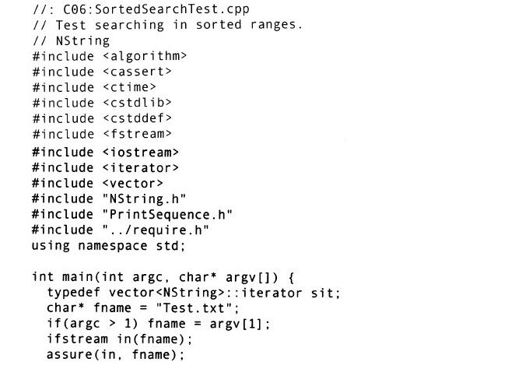515x369 pixels.
Task: Click the "PrintSequence.h" include text
Action: click(x=167, y=214)
